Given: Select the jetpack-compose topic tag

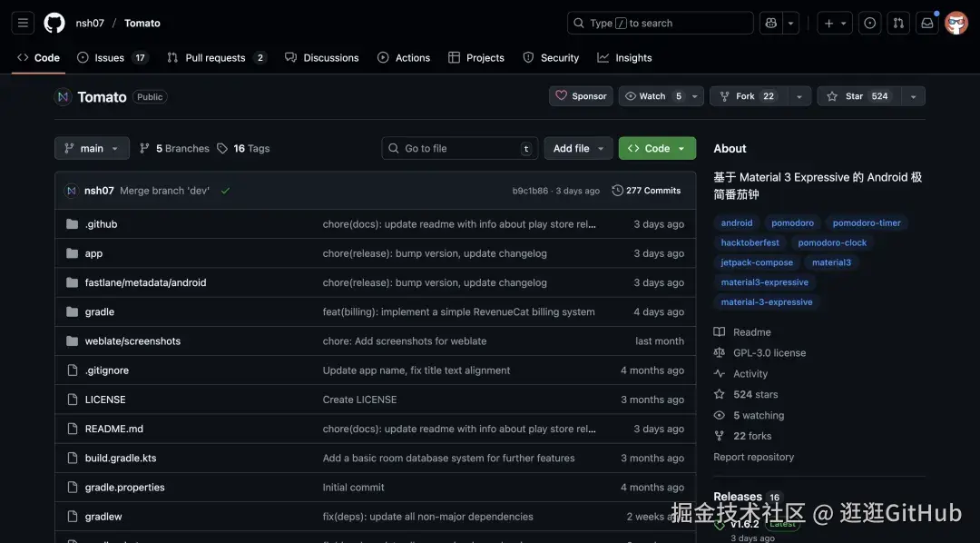Looking at the screenshot, I should pos(757,262).
